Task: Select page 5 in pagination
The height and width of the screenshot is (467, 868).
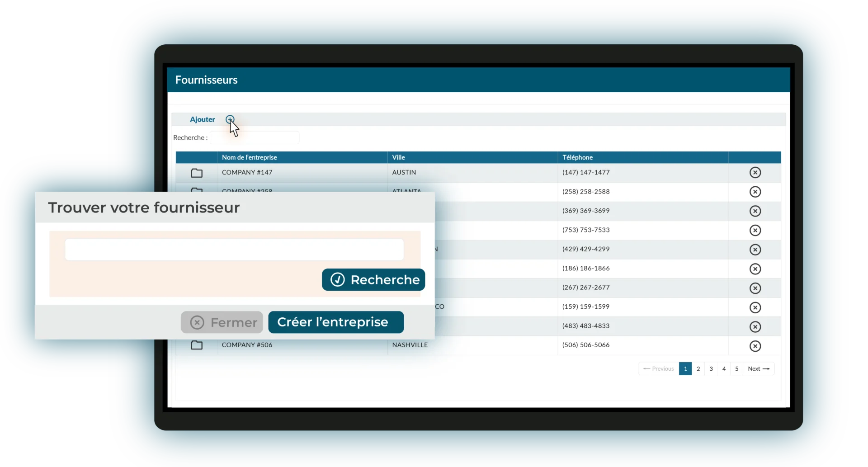Action: click(736, 368)
